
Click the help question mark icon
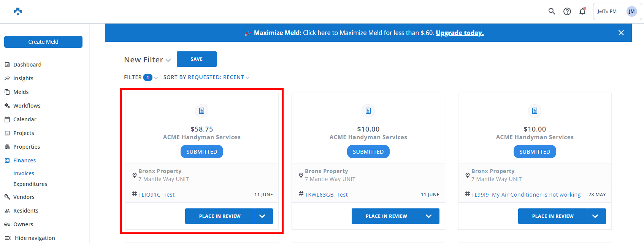click(567, 11)
